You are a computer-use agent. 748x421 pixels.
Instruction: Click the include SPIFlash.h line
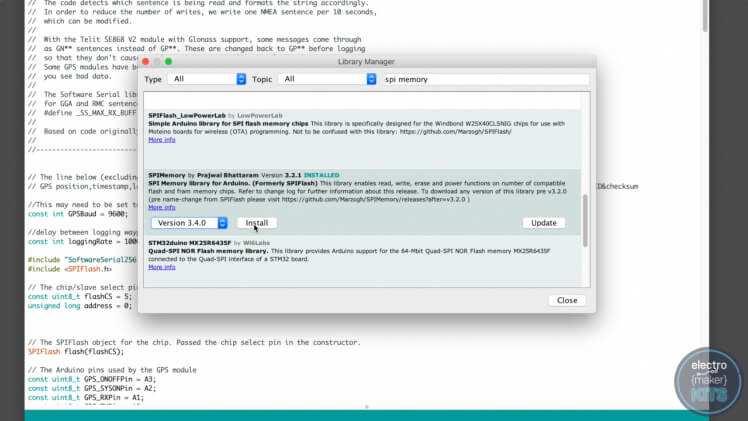[x=70, y=269]
